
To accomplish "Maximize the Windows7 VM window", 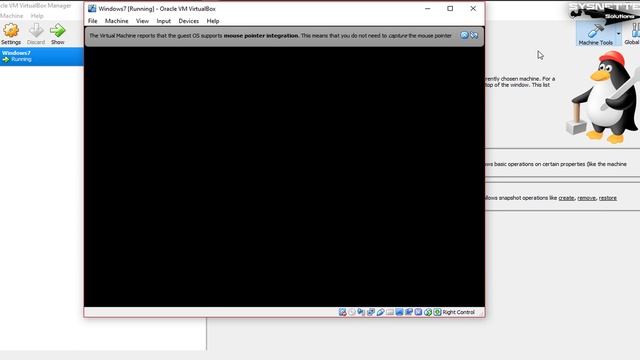I will pyautogui.click(x=450, y=9).
